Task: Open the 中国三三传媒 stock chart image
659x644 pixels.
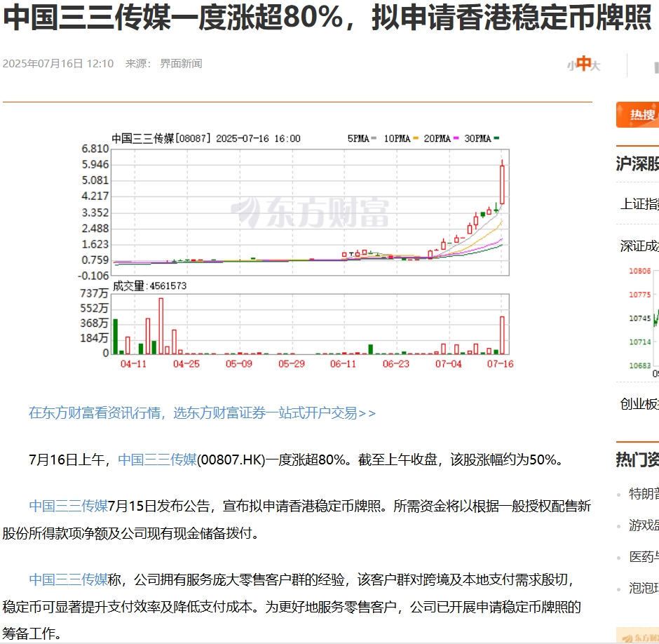Action: pyautogui.click(x=297, y=250)
